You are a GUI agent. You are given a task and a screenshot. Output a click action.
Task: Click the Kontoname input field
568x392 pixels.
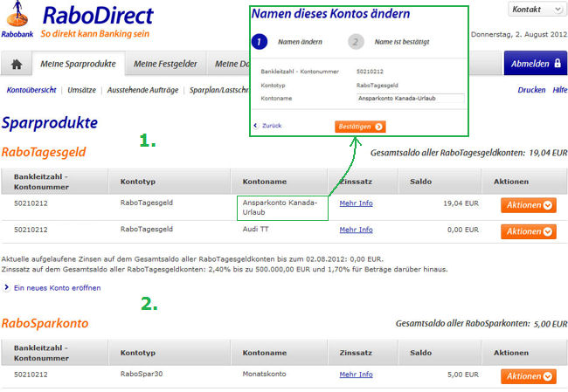[410, 99]
